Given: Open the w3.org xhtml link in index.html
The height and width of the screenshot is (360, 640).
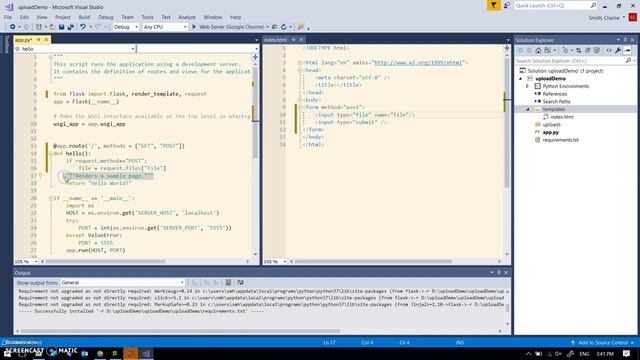Looking at the screenshot, I should [x=418, y=62].
